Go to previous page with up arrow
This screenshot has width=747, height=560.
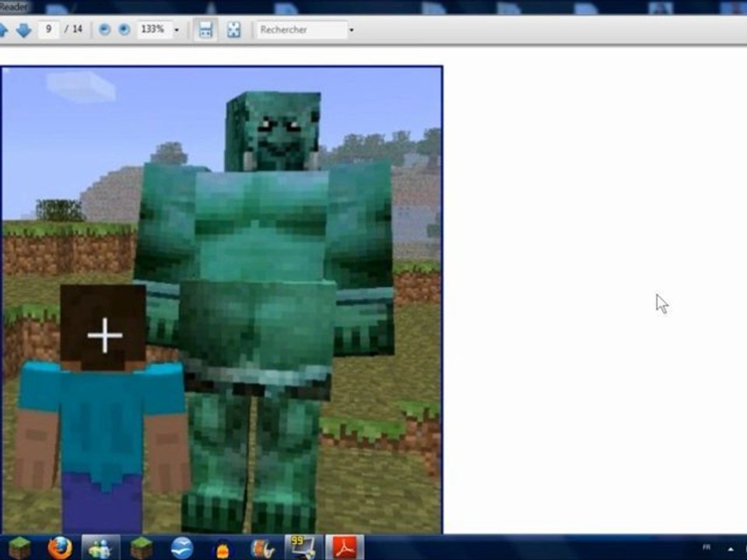[x=3, y=30]
